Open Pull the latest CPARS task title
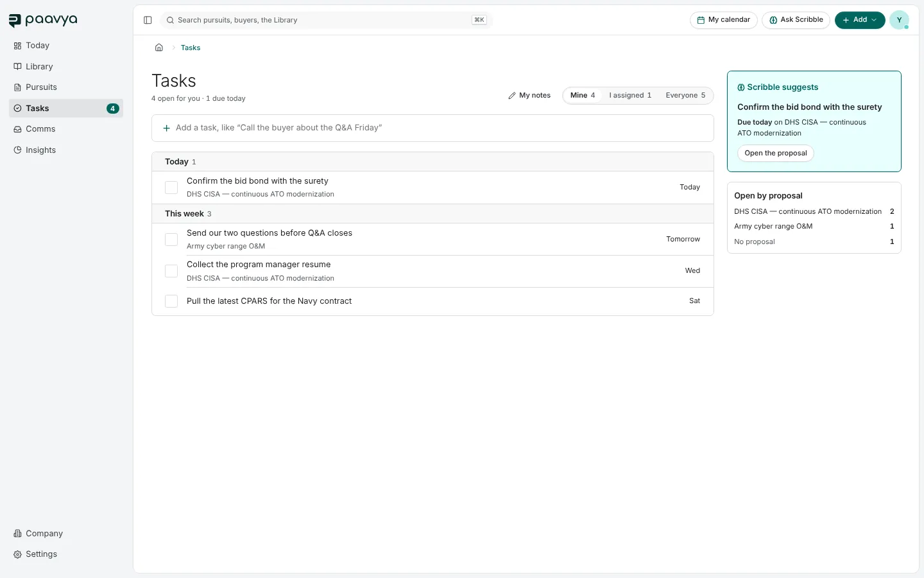Image resolution: width=924 pixels, height=578 pixels. click(269, 301)
